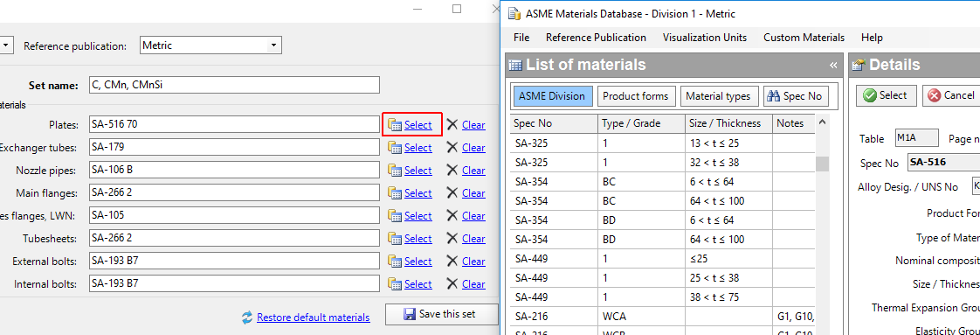Open the Reference Publication menu in database window
This screenshot has height=335, width=980.
[x=596, y=38]
